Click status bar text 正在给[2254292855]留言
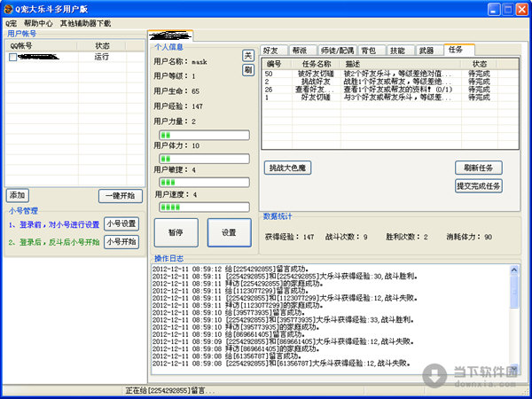 click(x=170, y=391)
